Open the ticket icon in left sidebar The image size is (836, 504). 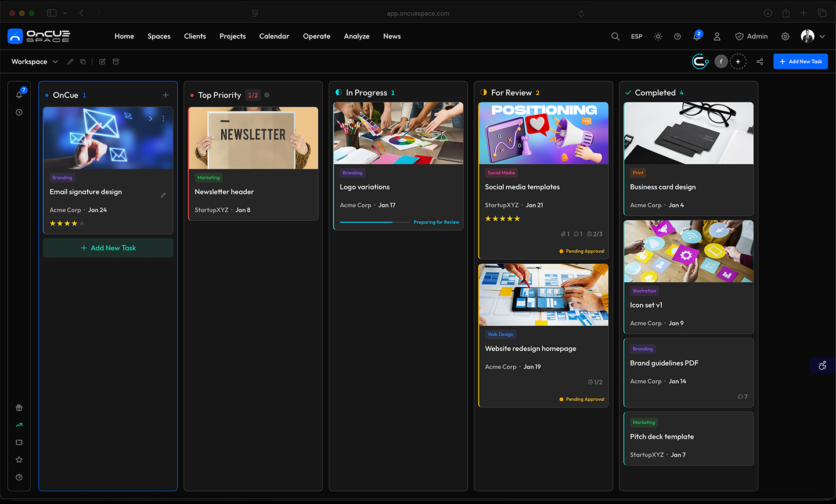coord(19,442)
